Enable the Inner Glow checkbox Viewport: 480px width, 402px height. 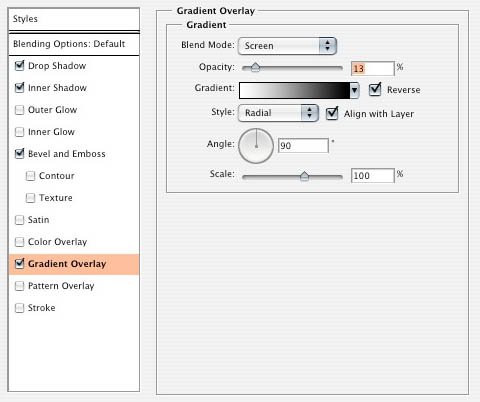point(20,132)
